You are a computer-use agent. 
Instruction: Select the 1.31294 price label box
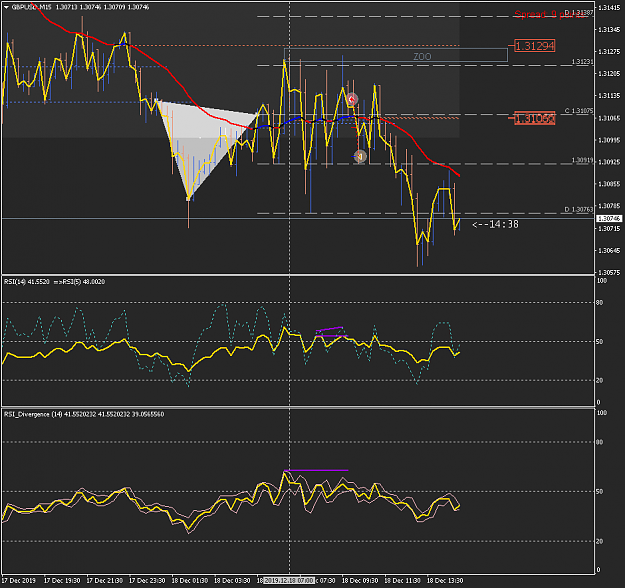point(535,46)
